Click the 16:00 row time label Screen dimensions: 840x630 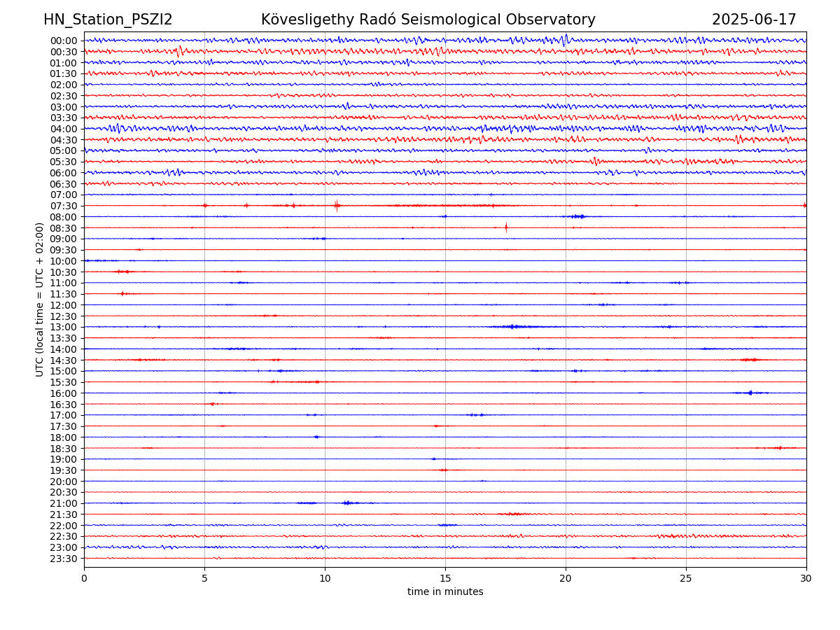(64, 393)
